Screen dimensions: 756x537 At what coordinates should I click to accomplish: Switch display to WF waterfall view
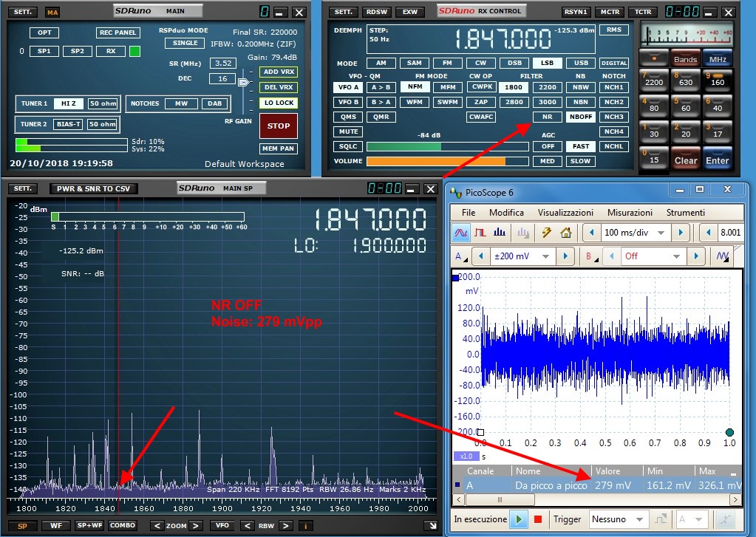click(x=56, y=526)
